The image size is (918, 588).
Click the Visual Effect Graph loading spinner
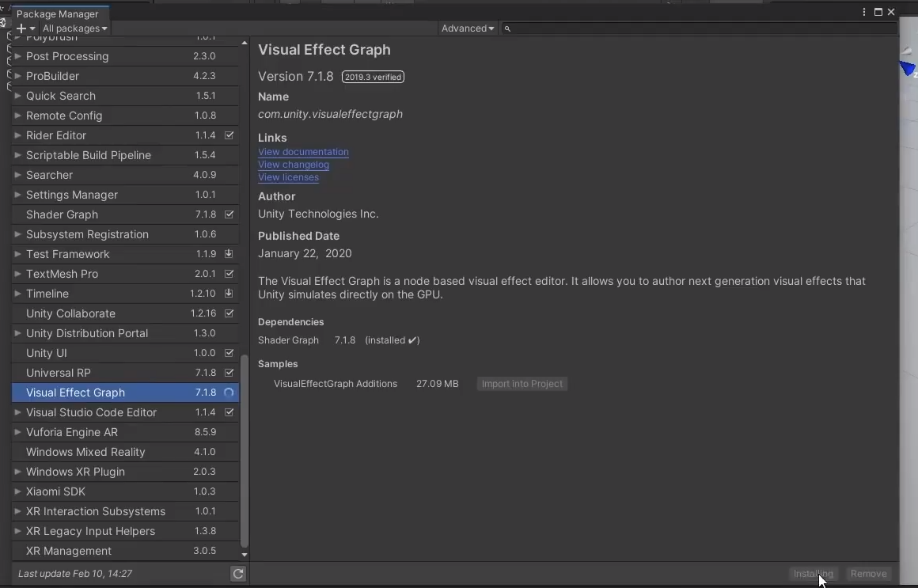[229, 393]
